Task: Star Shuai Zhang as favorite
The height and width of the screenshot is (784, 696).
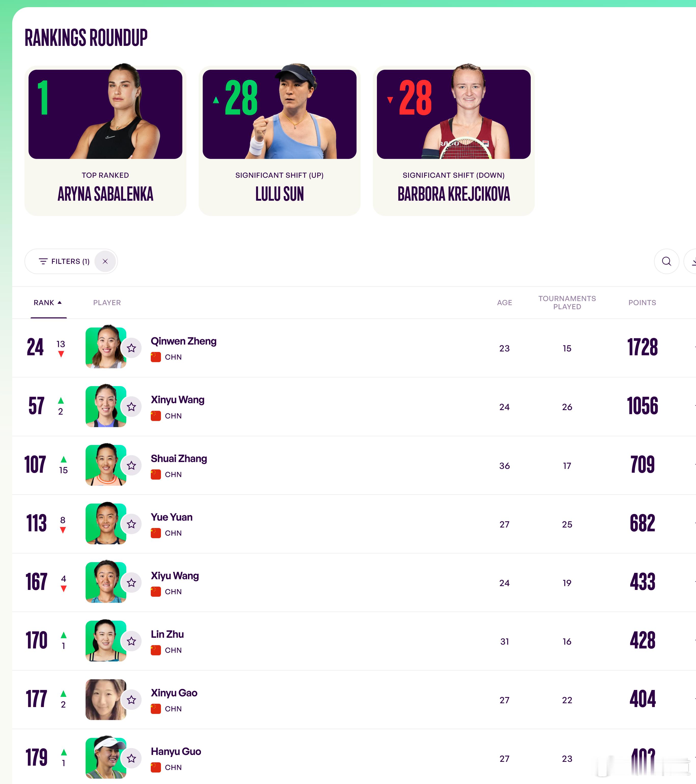Action: pos(131,465)
